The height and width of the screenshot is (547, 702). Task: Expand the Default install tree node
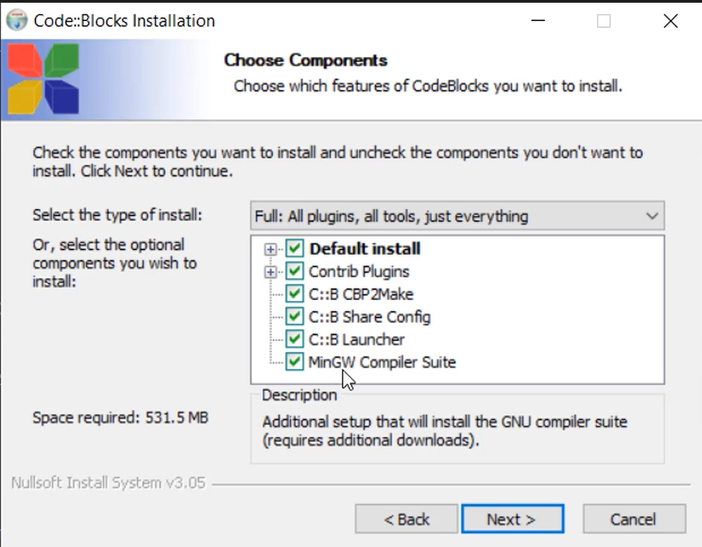(270, 249)
